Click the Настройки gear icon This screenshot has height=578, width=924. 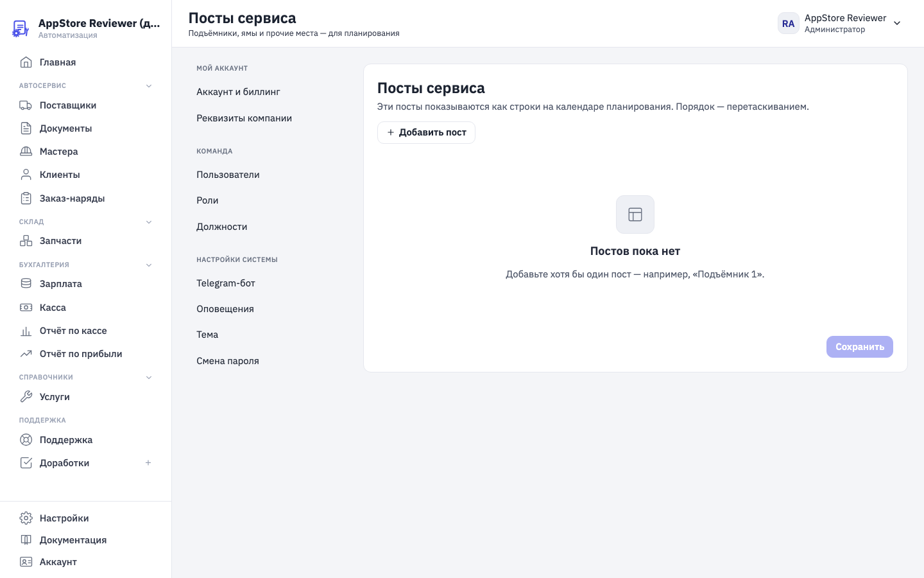tap(26, 518)
